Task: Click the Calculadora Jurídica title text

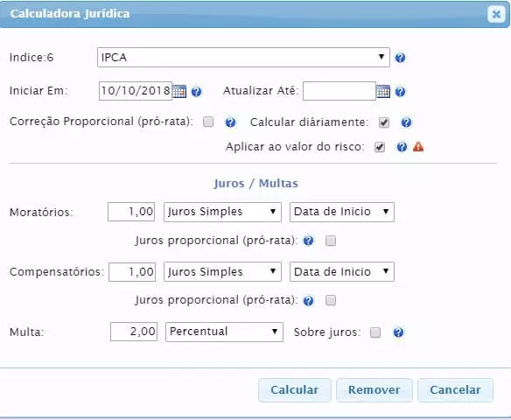Action: click(70, 14)
